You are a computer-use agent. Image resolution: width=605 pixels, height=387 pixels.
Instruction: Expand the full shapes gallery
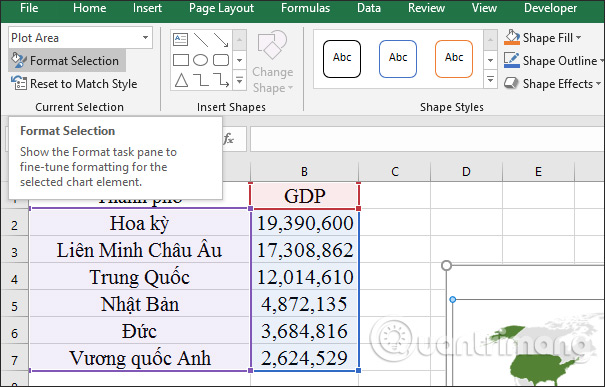pyautogui.click(x=240, y=81)
